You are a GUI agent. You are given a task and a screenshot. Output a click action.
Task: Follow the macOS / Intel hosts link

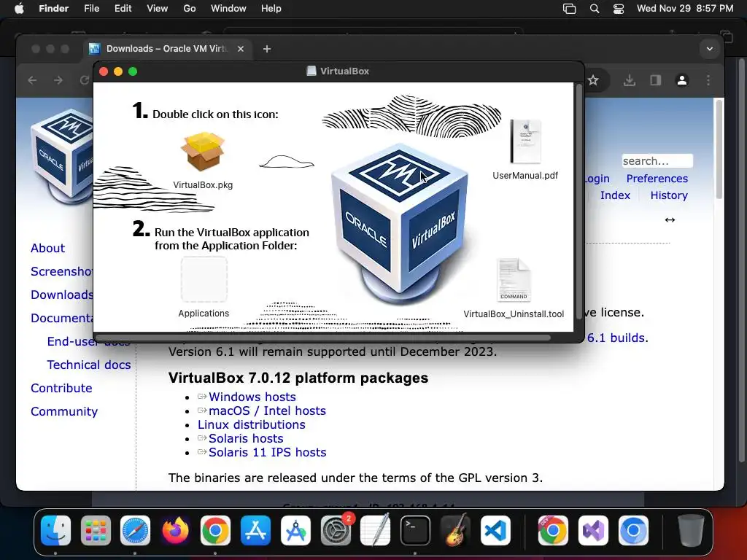click(x=267, y=411)
